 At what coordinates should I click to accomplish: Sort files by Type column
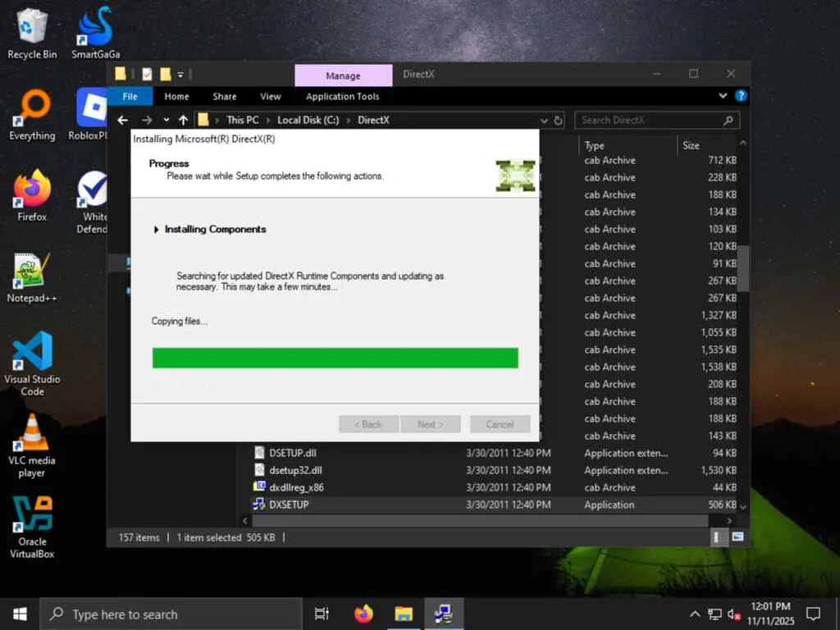pos(594,145)
